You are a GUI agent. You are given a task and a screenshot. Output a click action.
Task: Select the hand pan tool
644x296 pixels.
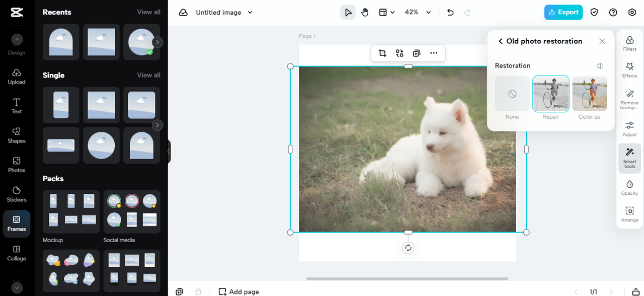(365, 12)
